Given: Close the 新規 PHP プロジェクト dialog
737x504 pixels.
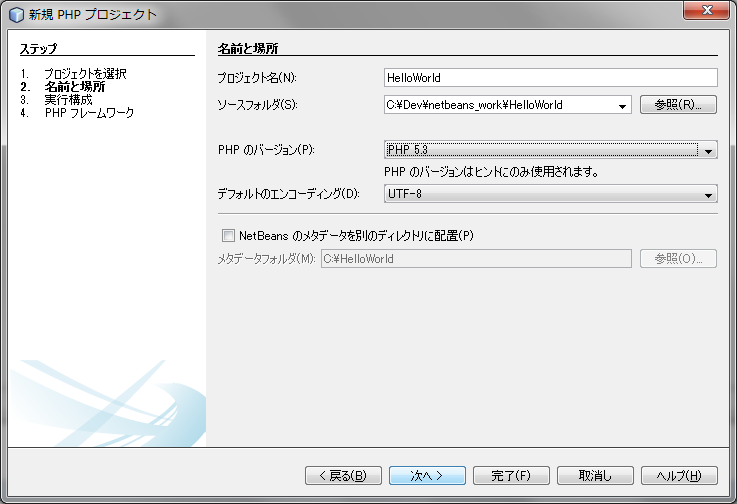Looking at the screenshot, I should pyautogui.click(x=706, y=10).
